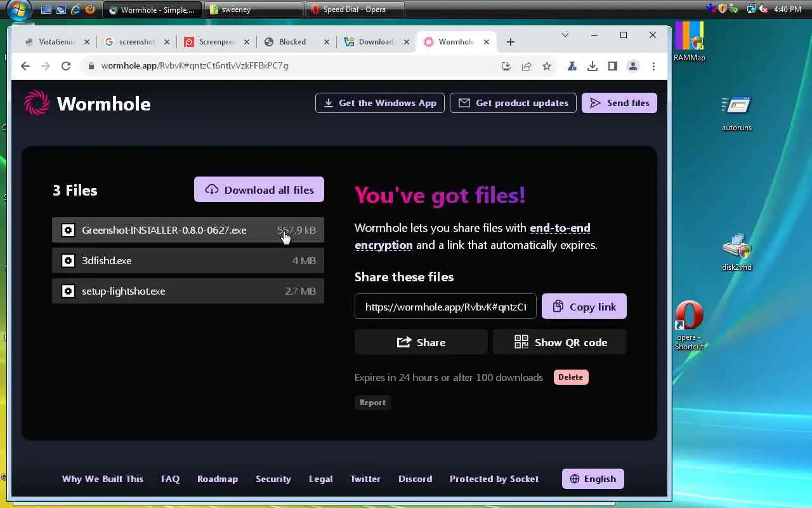Viewport: 812px width, 508px height.
Task: Copy link to clipboard
Action: [584, 306]
